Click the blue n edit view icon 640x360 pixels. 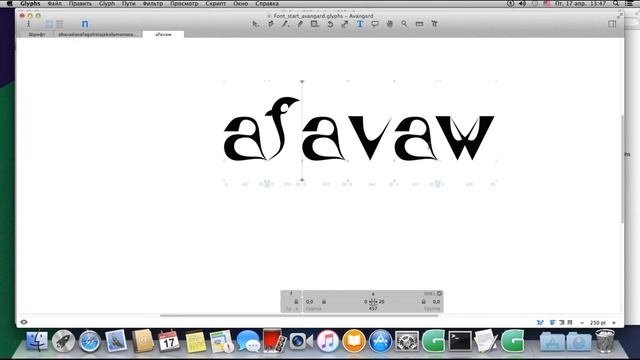[84, 24]
